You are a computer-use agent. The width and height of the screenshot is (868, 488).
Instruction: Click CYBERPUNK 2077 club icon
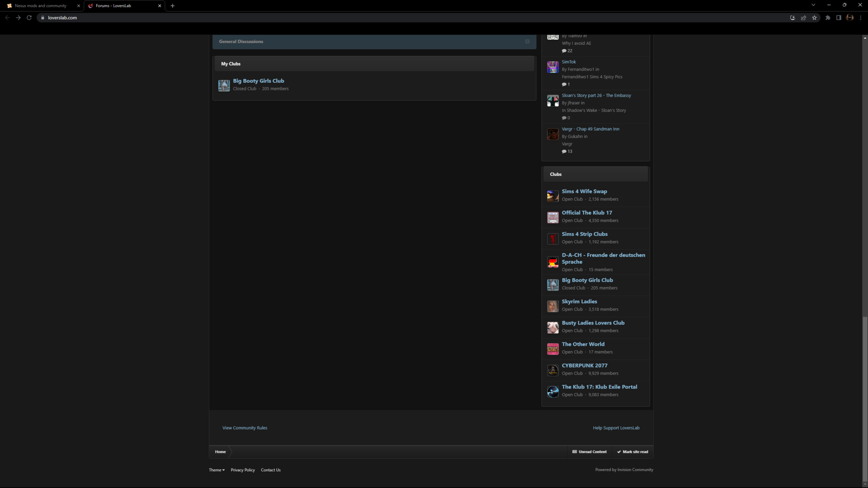pyautogui.click(x=553, y=370)
